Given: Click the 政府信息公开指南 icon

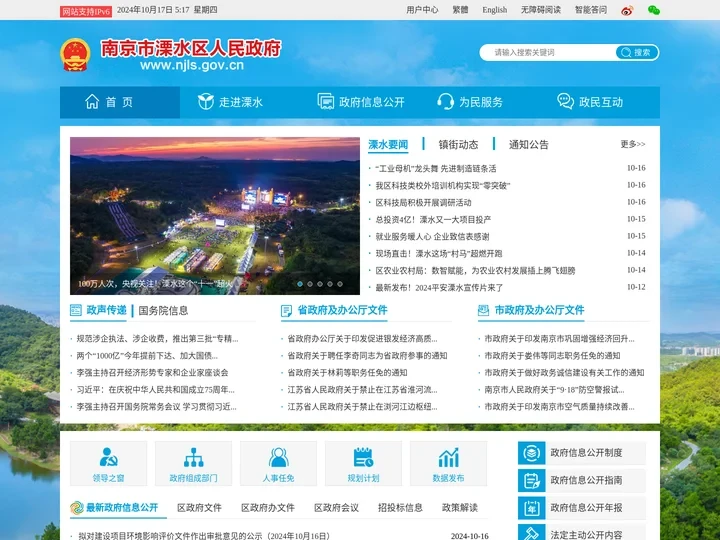Looking at the screenshot, I should pos(532,480).
